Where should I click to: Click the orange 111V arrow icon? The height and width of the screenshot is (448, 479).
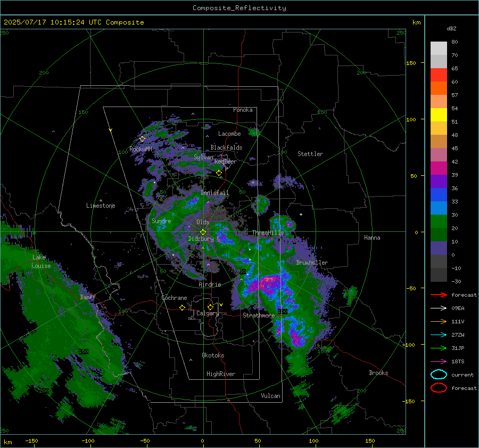point(439,321)
